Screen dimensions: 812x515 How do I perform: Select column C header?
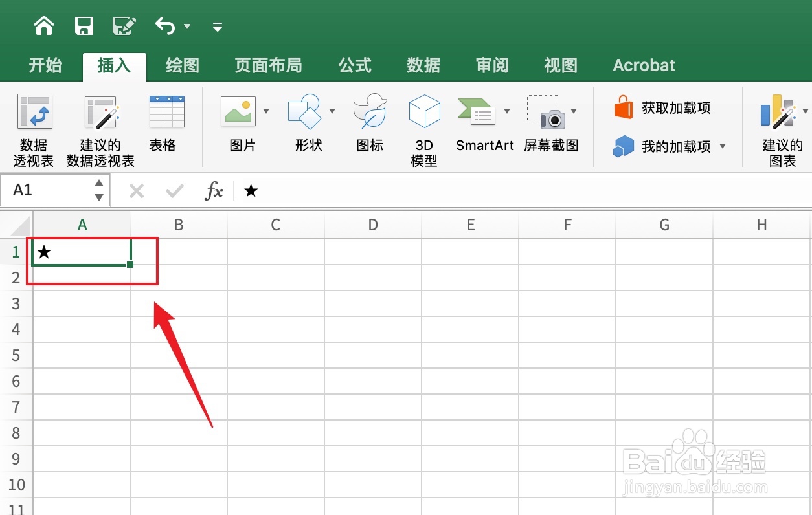click(276, 225)
